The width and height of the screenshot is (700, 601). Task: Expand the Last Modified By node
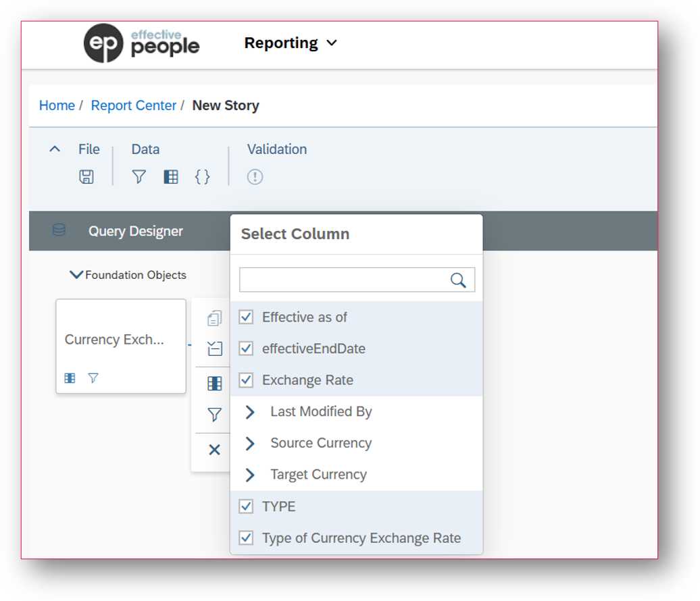250,412
